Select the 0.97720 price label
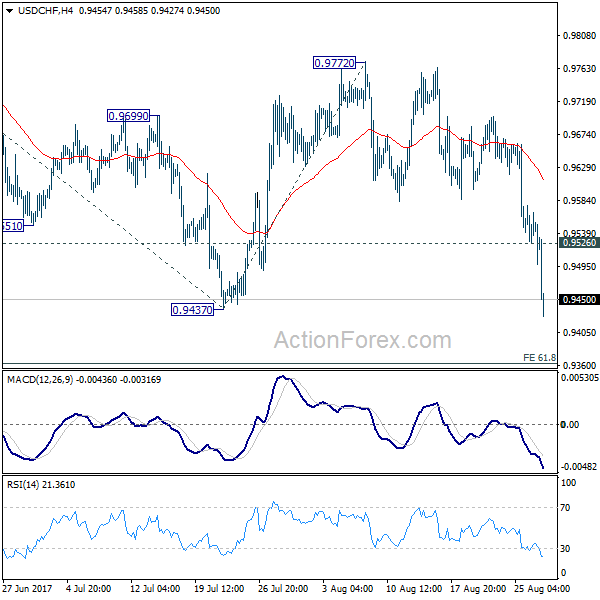This screenshot has height=600, width=600. click(x=334, y=63)
